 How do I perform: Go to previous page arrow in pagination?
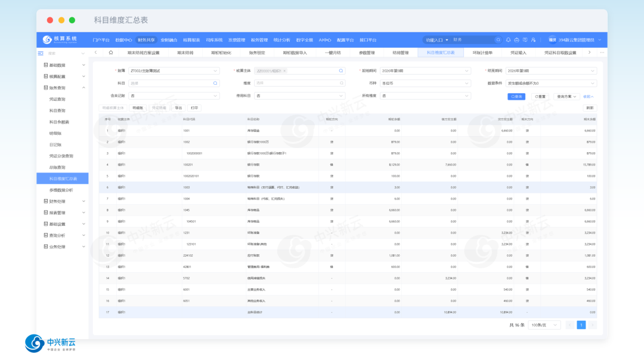pos(569,325)
